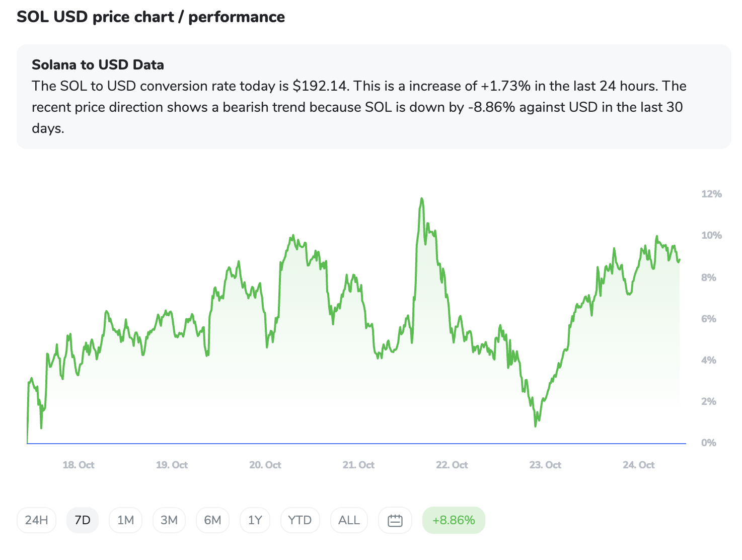Click the green +8.86% change badge
Image resolution: width=742 pixels, height=560 pixels.
[x=454, y=520]
